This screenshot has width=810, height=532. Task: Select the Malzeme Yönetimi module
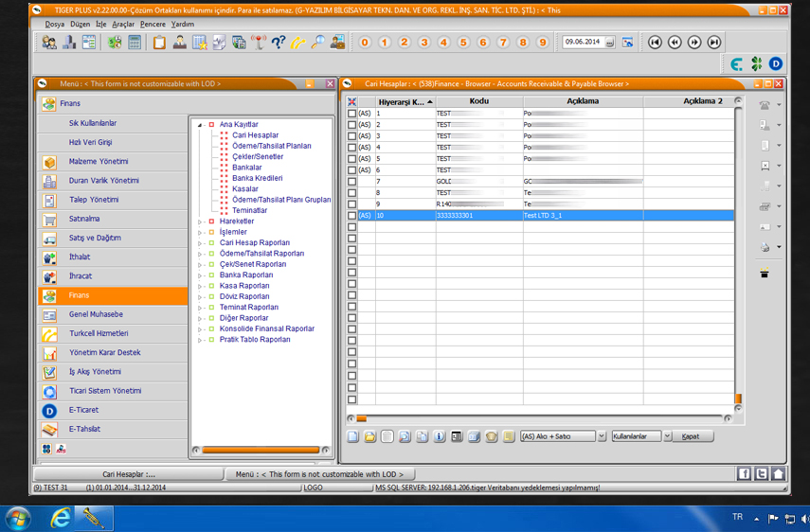click(113, 162)
